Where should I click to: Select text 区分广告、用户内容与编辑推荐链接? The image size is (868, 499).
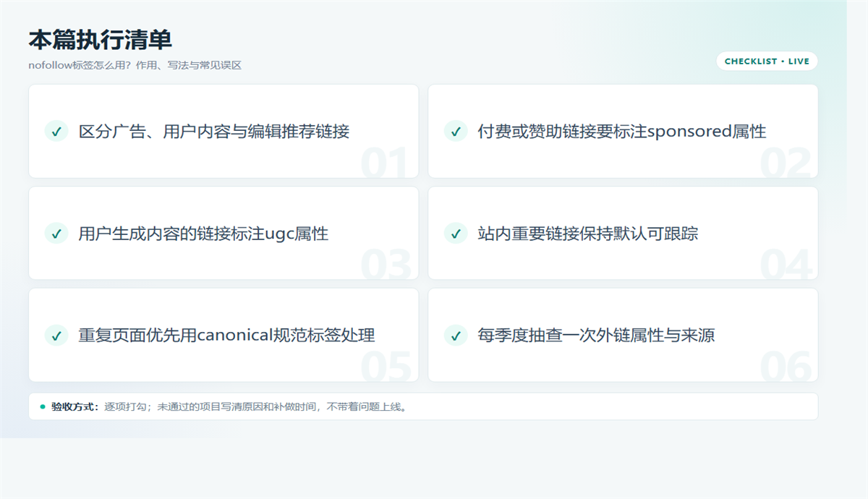tap(214, 131)
